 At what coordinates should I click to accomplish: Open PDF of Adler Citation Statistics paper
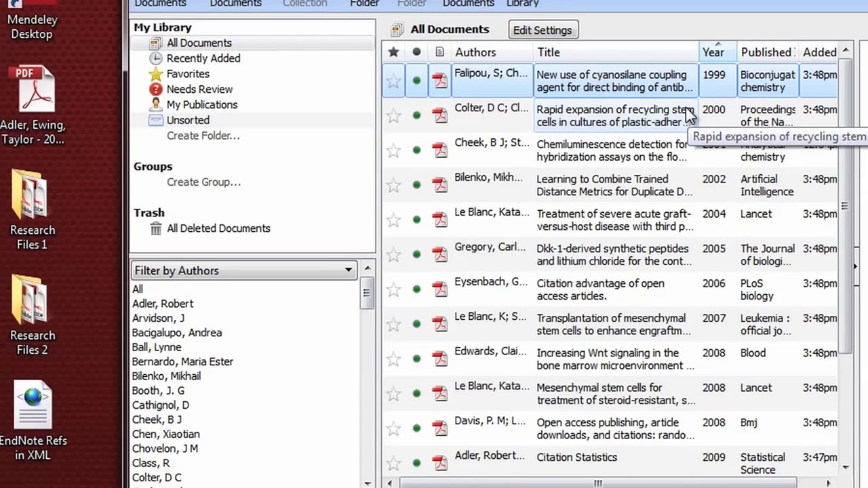tap(440, 462)
